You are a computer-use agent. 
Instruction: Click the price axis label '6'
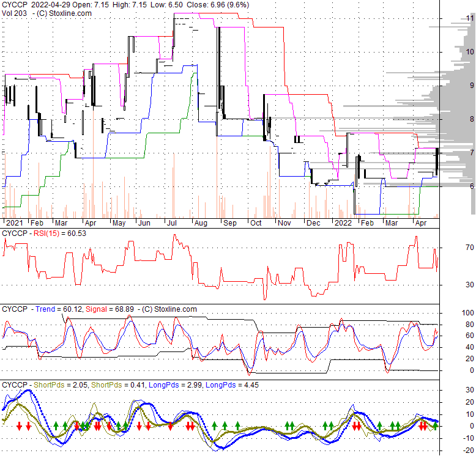click(x=472, y=186)
